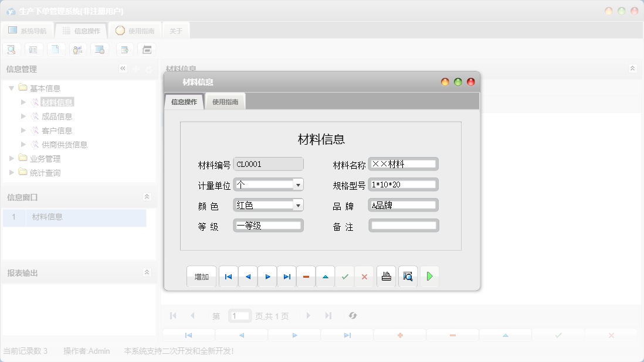Expand the 业务管理 tree node
The height and width of the screenshot is (362, 644).
click(x=10, y=158)
